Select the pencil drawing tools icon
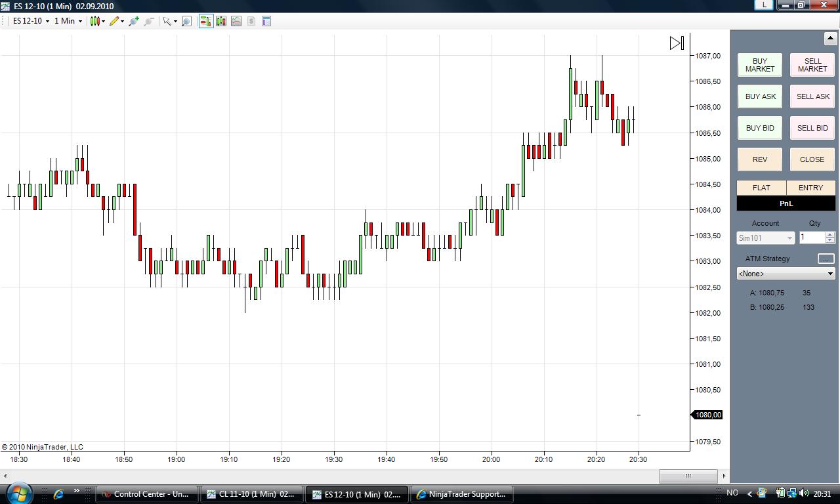The image size is (840, 504). tap(114, 21)
